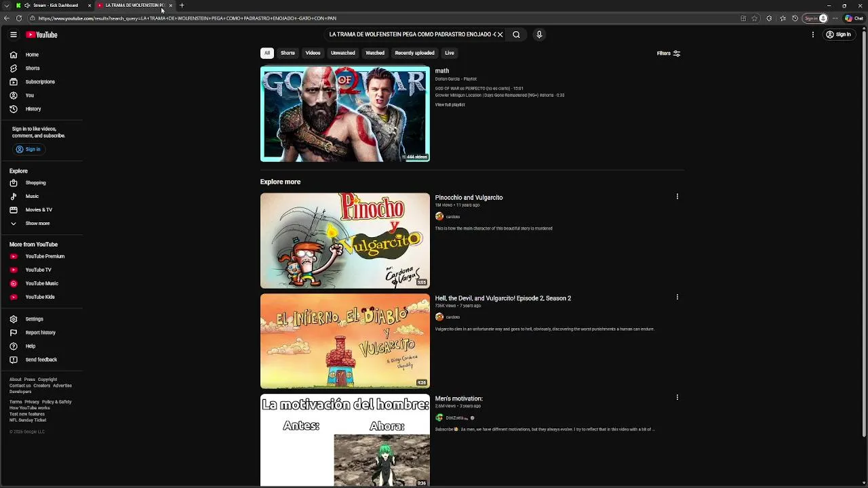Select the All filter chip
868x488 pixels.
click(x=267, y=53)
